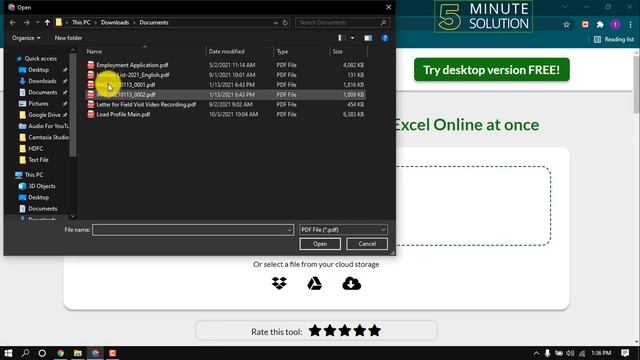The image size is (640, 360).
Task: Open 3D Objects under This PC
Action: 42,186
